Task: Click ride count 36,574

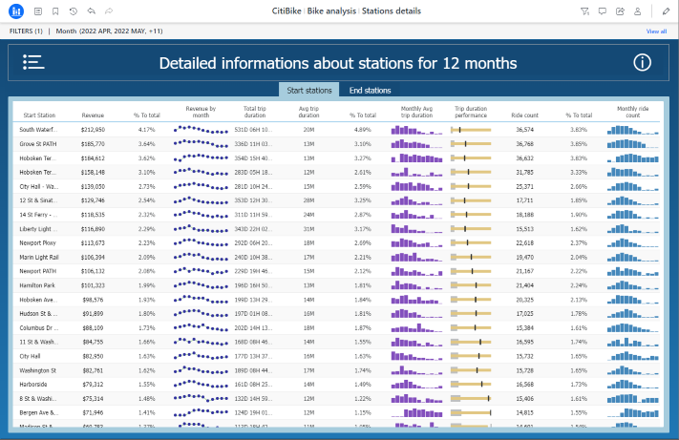Action: [525, 129]
